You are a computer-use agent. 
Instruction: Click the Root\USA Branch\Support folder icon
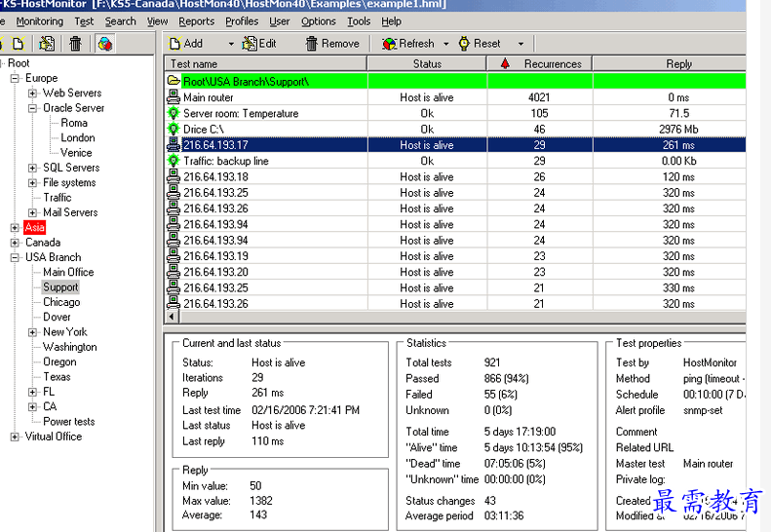[x=173, y=81]
